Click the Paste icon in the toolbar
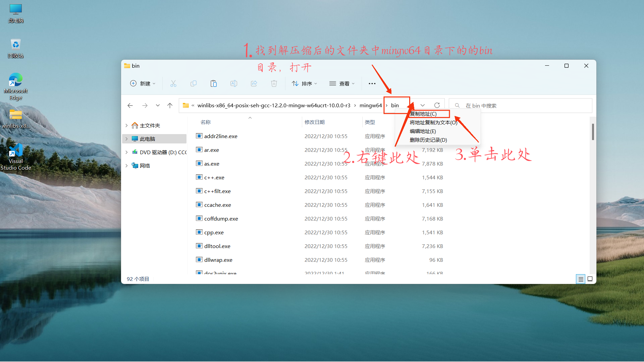This screenshot has height=362, width=644. [x=214, y=83]
